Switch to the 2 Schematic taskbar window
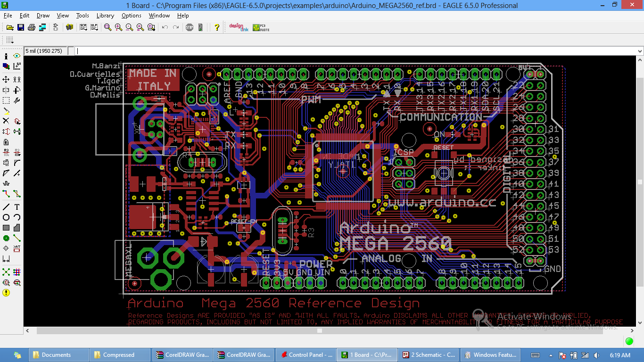The height and width of the screenshot is (362, 644). pos(429,355)
